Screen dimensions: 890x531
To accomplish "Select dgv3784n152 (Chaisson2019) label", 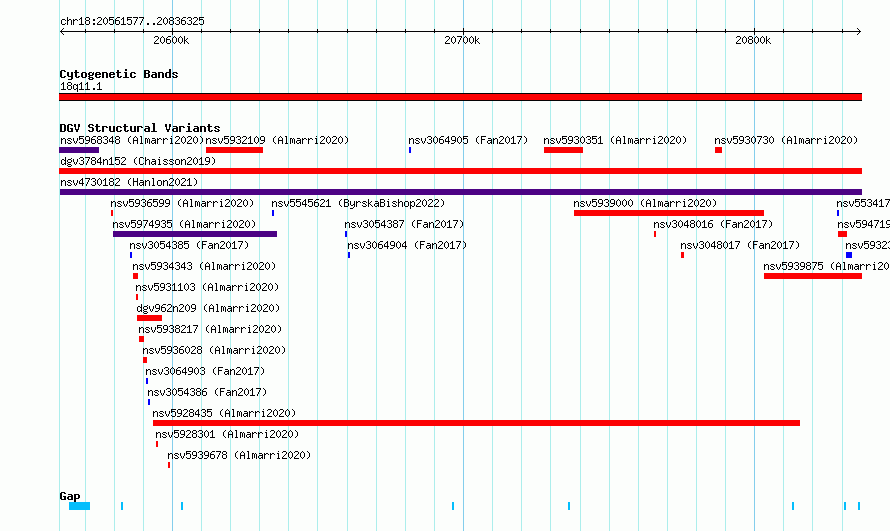I will pos(138,161).
